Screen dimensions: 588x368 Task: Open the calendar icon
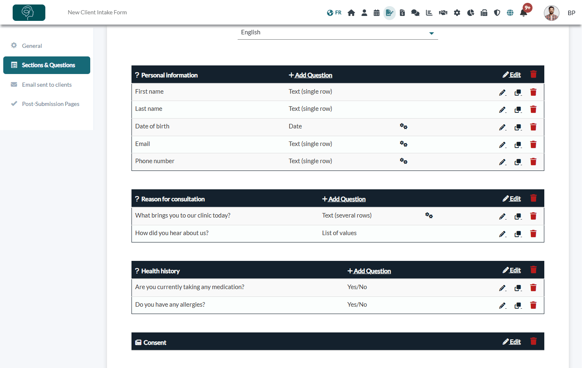(376, 13)
